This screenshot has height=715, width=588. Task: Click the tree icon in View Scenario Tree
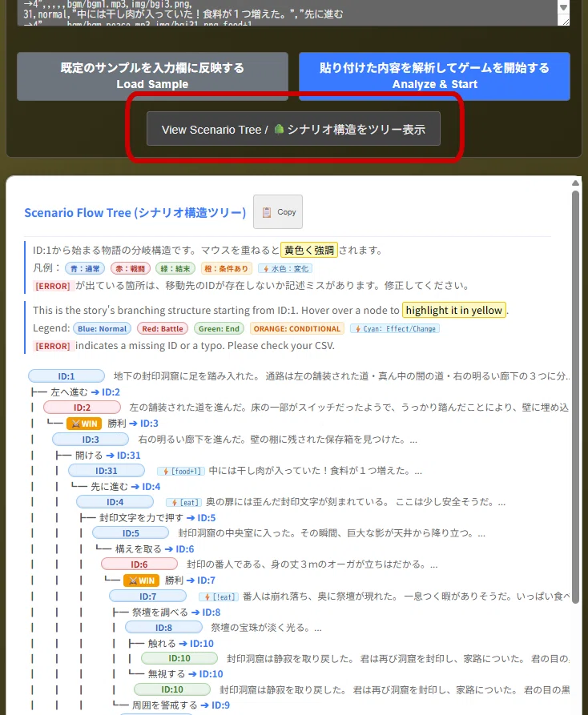[279, 130]
